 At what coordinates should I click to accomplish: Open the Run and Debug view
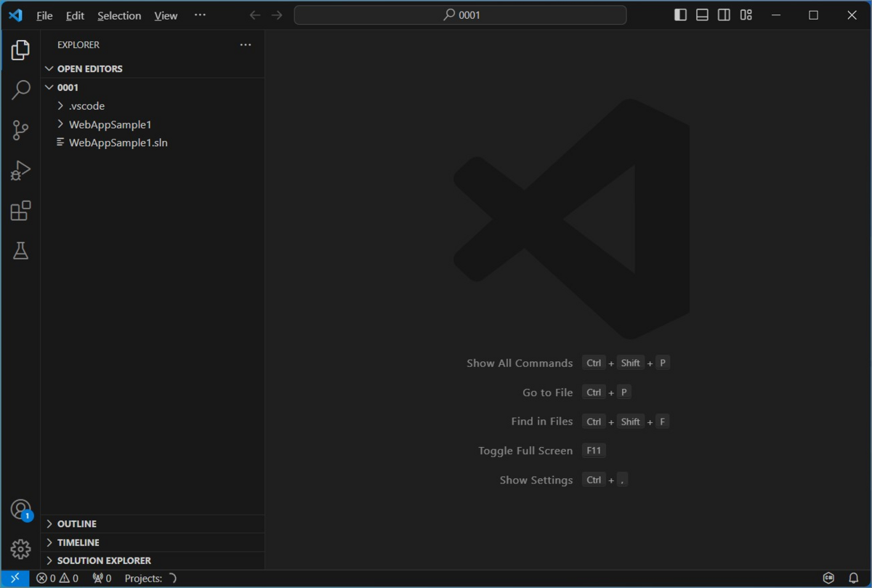click(20, 171)
